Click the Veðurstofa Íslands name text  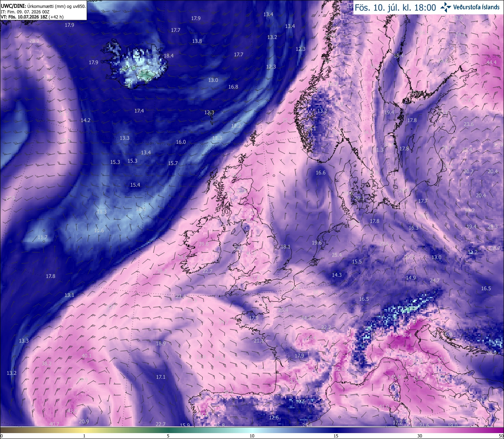tap(476, 7)
